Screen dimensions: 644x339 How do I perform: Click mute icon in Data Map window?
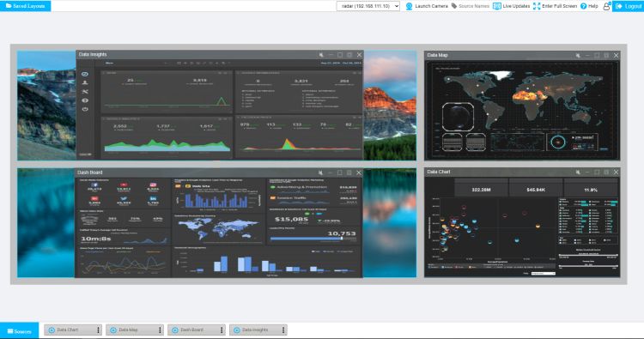point(578,55)
